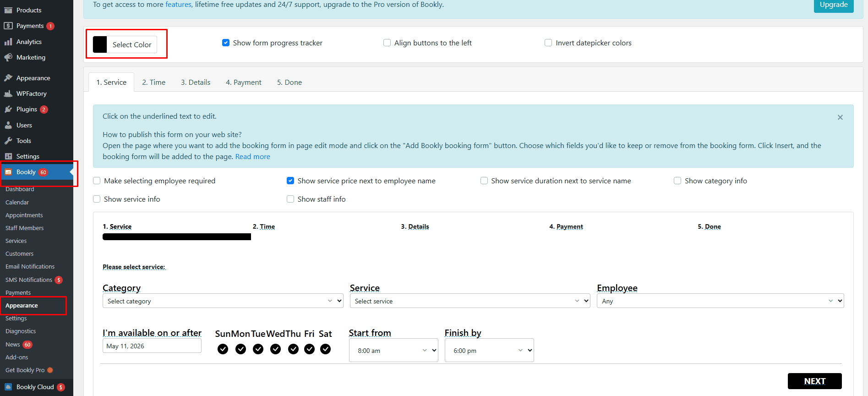Check Make selecting employee required
This screenshot has width=868, height=396.
click(97, 181)
